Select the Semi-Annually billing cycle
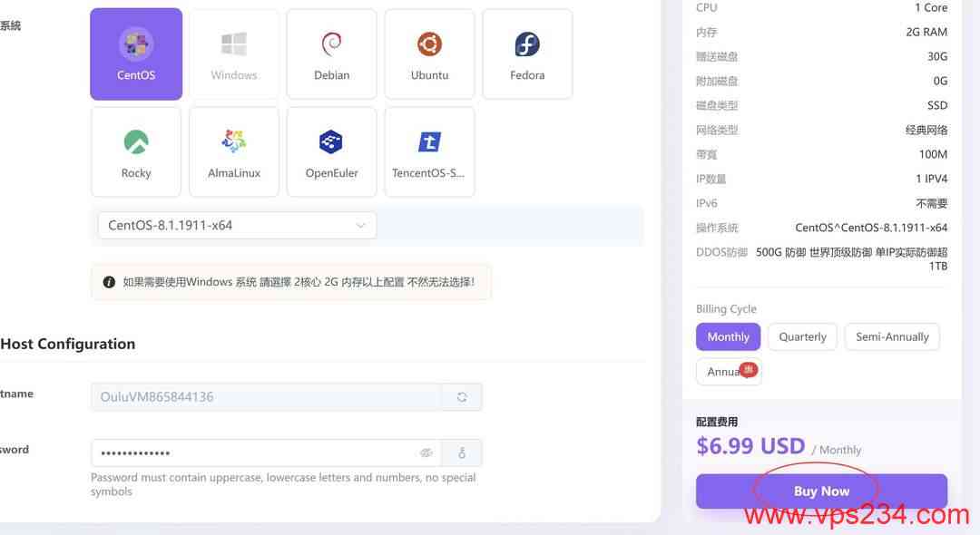The width and height of the screenshot is (980, 535). 893,337
